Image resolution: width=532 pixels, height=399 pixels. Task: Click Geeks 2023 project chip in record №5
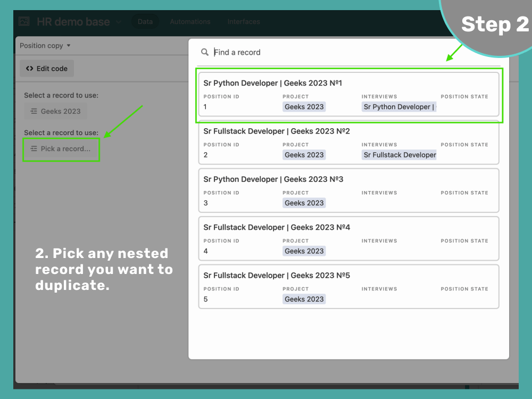tap(304, 299)
